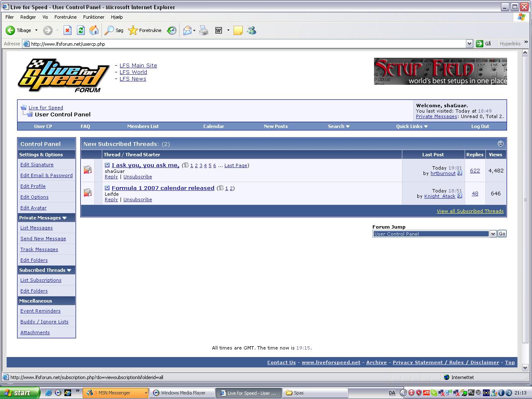Open the Spas folder taskbar button
The width and height of the screenshot is (532, 399).
coord(315,393)
